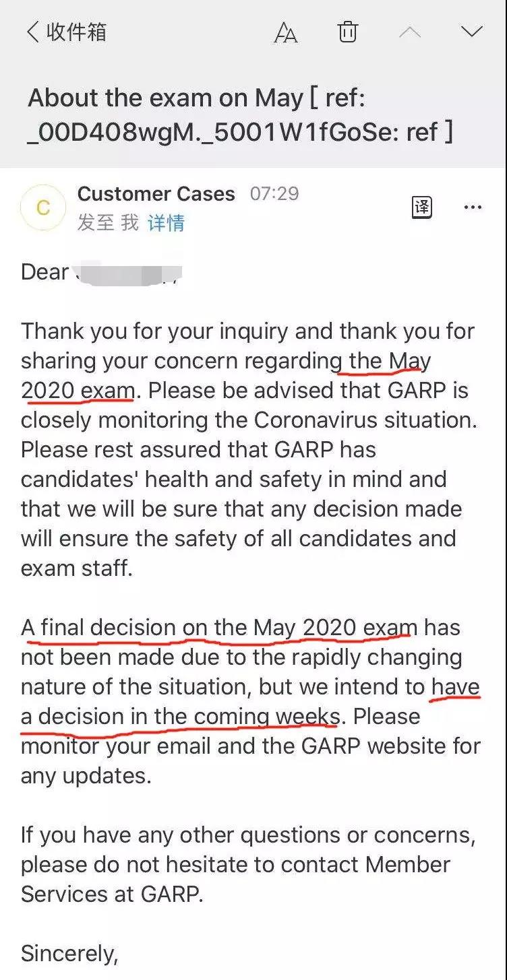The width and height of the screenshot is (507, 980).
Task: Tap the email subject title text
Action: [x=240, y=115]
